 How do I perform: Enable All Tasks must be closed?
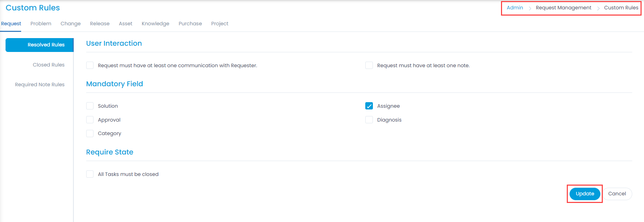[90, 174]
